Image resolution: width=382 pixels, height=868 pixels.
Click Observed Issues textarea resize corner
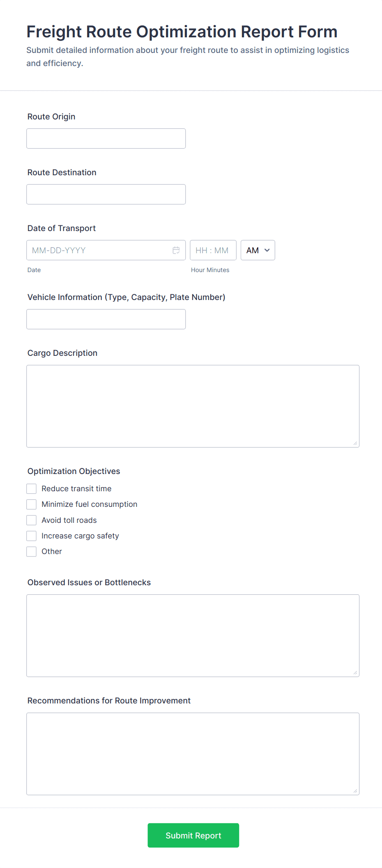pos(355,673)
